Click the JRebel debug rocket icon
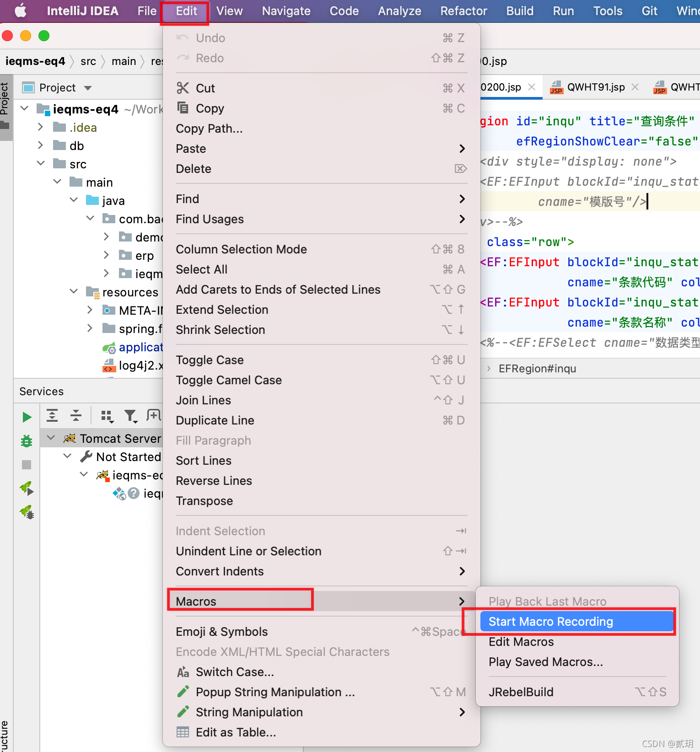Viewport: 700px width, 752px height. click(27, 512)
